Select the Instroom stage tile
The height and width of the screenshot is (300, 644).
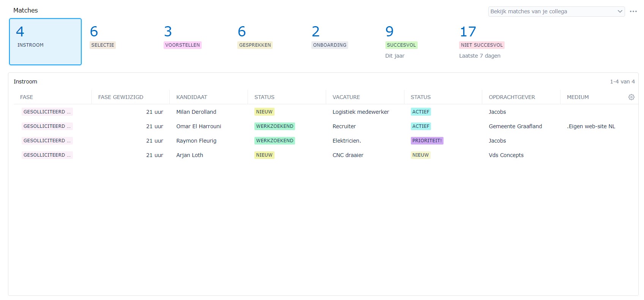45,42
